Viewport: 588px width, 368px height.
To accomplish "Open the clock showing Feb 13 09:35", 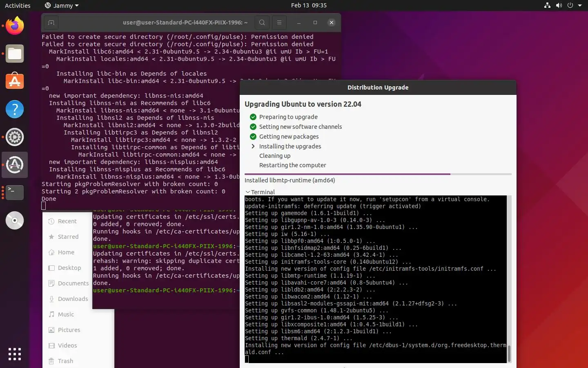I will coord(309,5).
